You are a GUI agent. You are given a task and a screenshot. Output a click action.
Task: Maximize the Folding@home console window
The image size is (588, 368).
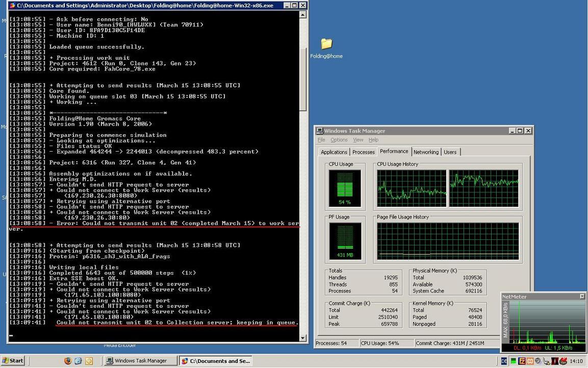tap(294, 5)
